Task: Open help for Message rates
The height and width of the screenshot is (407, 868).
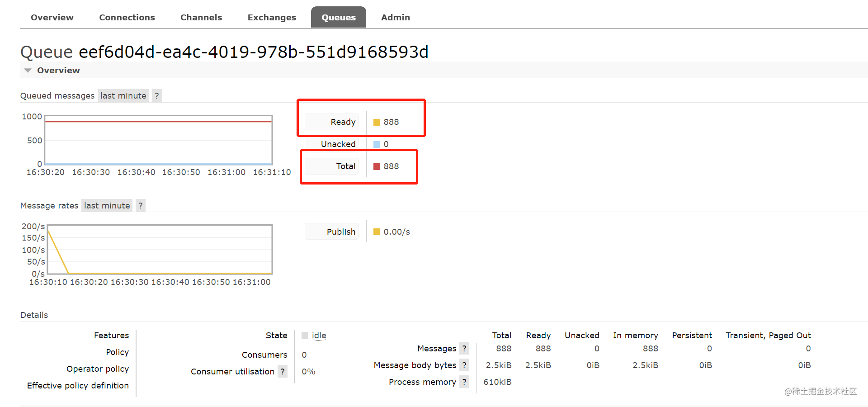Action: click(x=141, y=205)
